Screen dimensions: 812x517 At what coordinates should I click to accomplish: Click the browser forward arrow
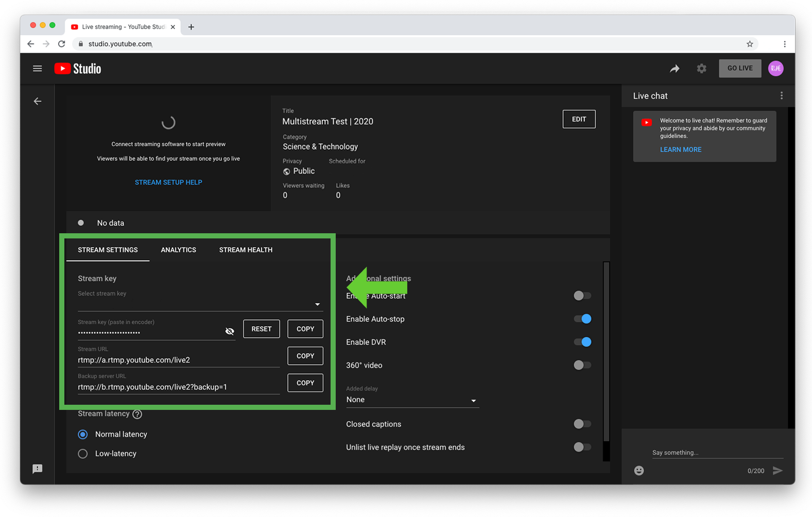[x=46, y=44]
